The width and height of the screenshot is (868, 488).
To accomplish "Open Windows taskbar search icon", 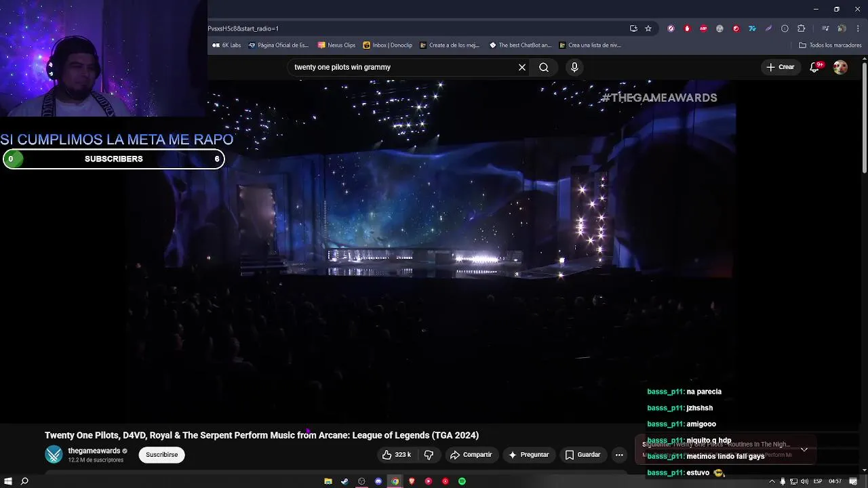I will (x=24, y=481).
